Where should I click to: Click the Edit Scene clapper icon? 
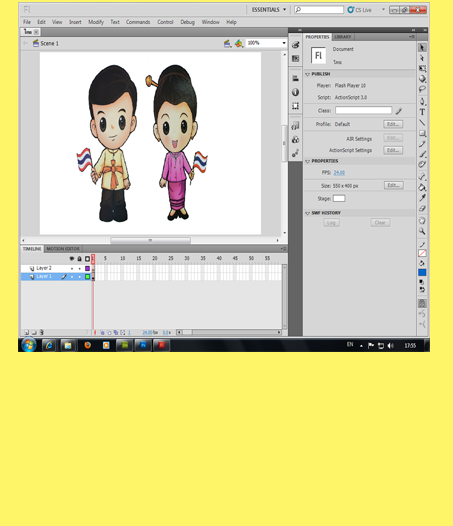pos(227,43)
